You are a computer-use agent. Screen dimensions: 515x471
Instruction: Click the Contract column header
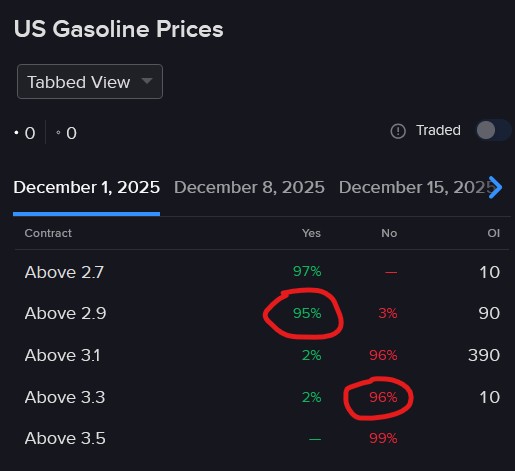click(x=48, y=233)
